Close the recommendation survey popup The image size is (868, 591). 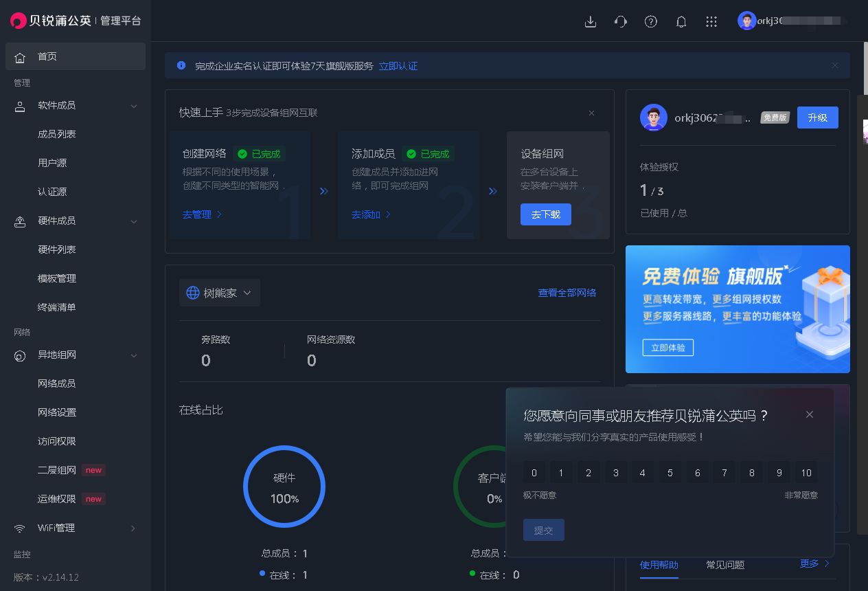(x=810, y=414)
